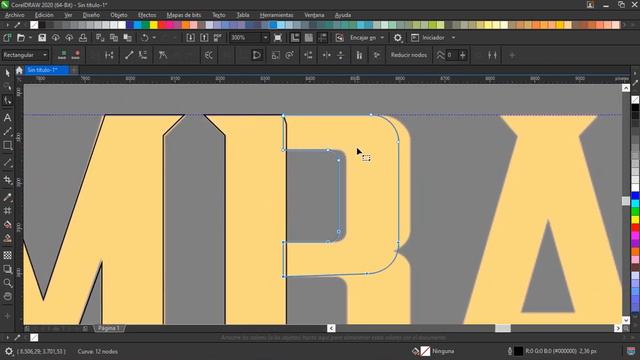Toggle guidelines display button
640x360 pixels.
pyautogui.click(x=322, y=38)
